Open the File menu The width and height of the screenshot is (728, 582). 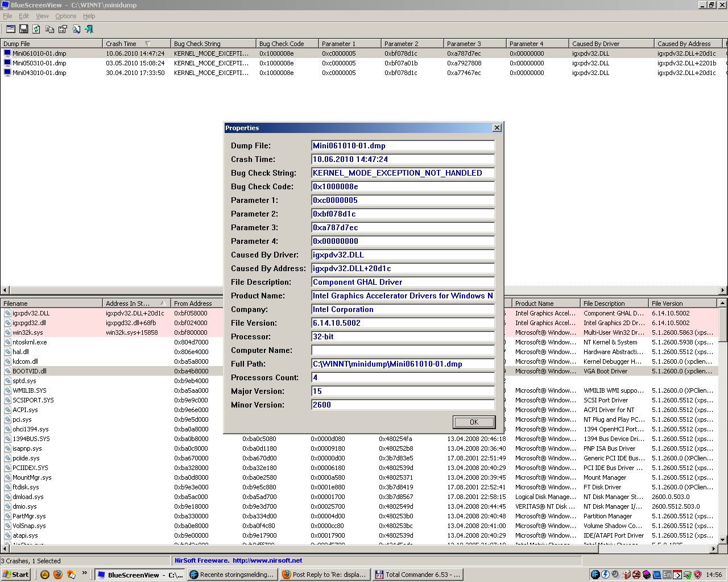click(x=7, y=16)
